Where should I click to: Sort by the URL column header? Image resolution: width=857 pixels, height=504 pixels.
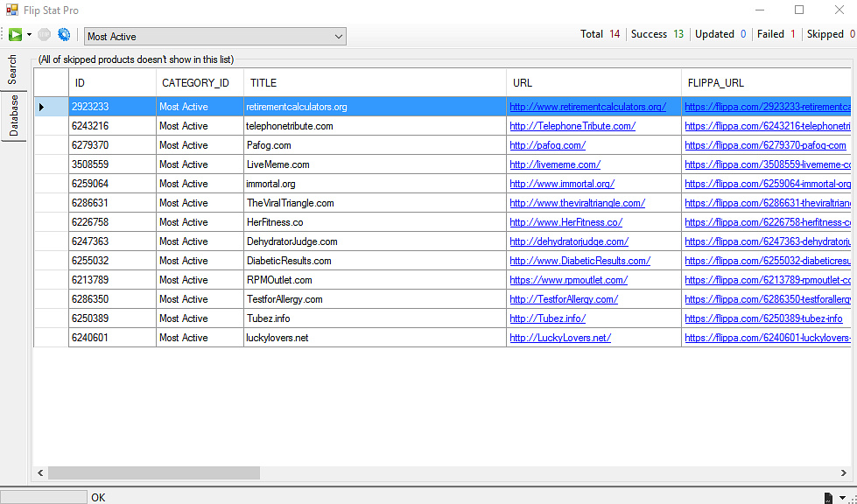[x=594, y=83]
